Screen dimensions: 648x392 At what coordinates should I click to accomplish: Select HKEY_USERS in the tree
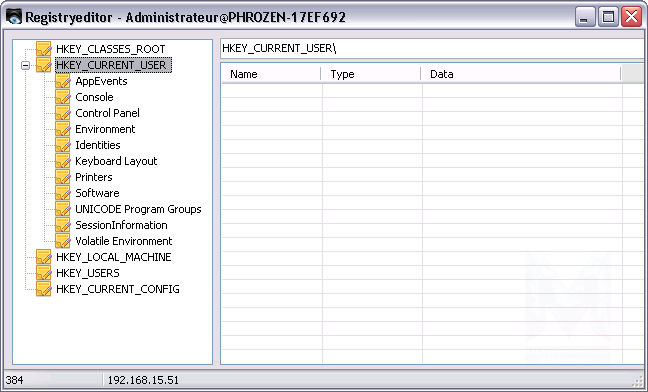pyautogui.click(x=88, y=273)
